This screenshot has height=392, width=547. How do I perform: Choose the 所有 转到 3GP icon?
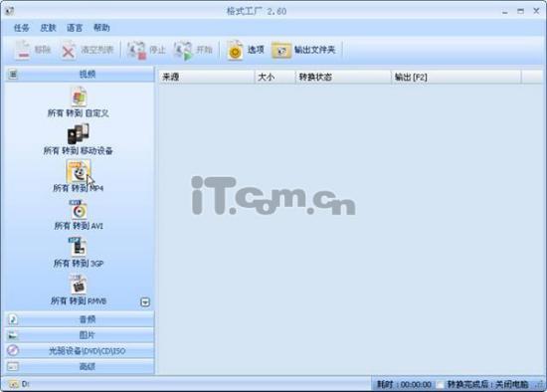point(79,247)
